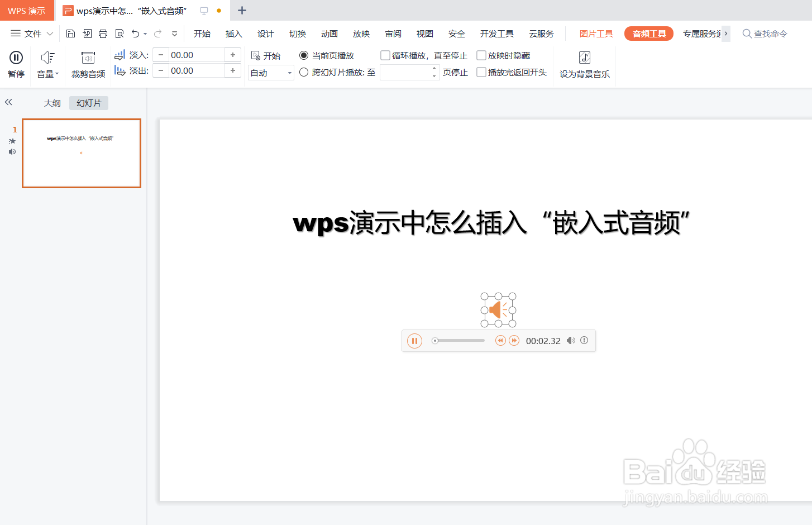Click the fade-in 00.00 value field
The width and height of the screenshot is (812, 525).
197,55
